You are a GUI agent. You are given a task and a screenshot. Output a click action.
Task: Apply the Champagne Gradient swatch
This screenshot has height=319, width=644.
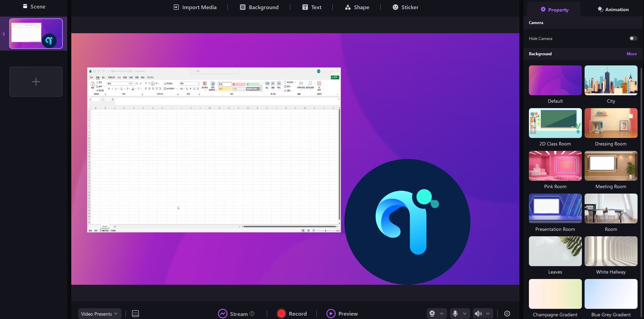tap(555, 294)
